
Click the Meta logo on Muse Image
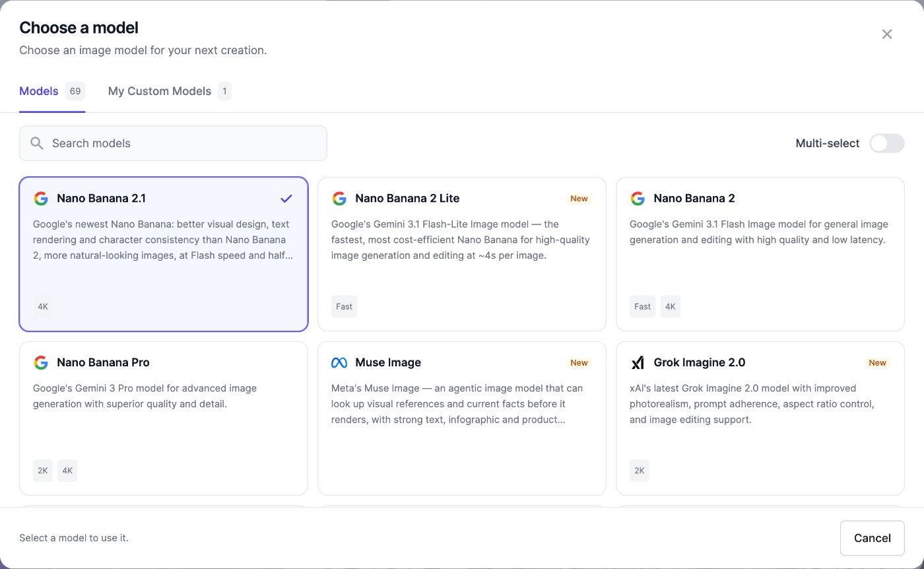339,363
